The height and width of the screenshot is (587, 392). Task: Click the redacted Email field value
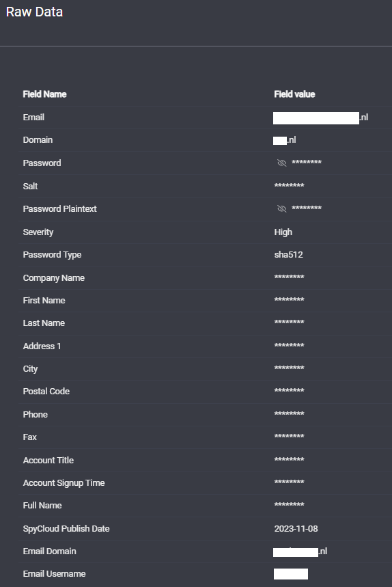click(x=320, y=118)
